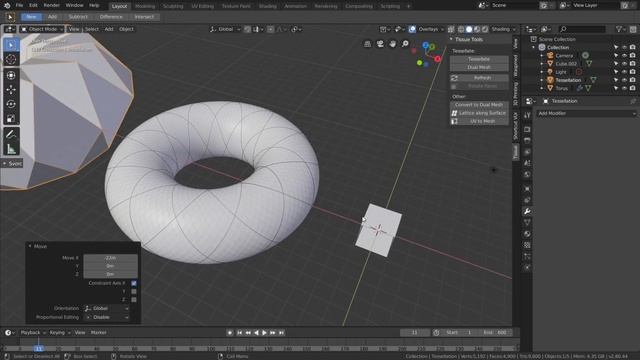Click the perspective/orthographic grid icon
640x360 pixels.
[367, 44]
